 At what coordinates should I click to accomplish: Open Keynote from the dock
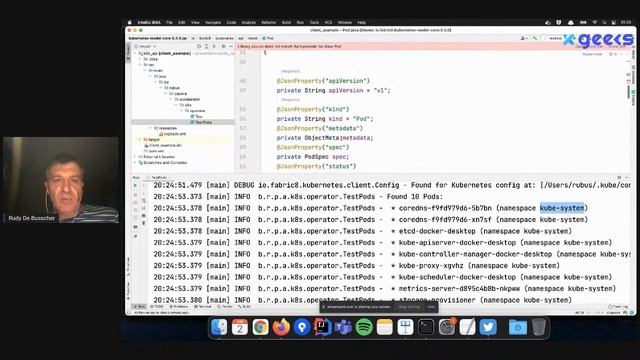[405, 327]
